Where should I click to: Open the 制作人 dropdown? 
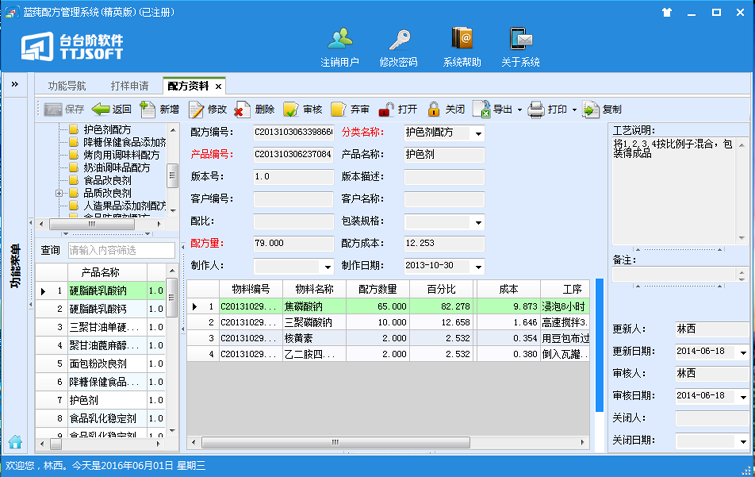pos(327,267)
